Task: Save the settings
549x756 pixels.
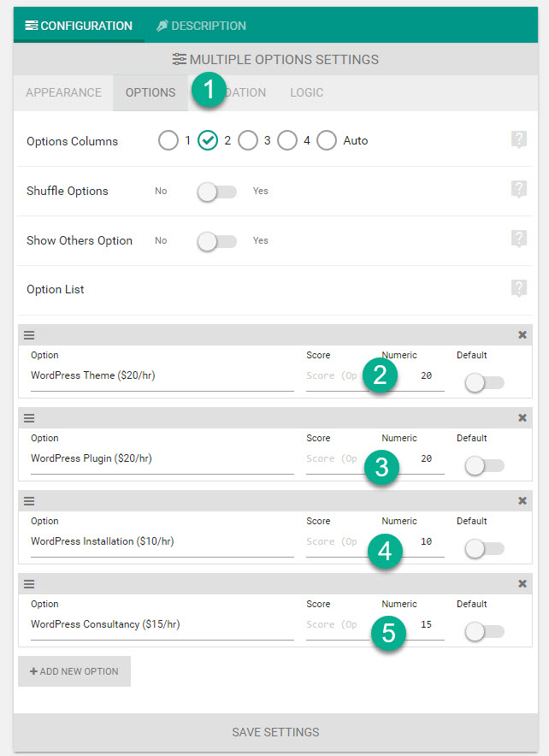Action: coord(275,732)
